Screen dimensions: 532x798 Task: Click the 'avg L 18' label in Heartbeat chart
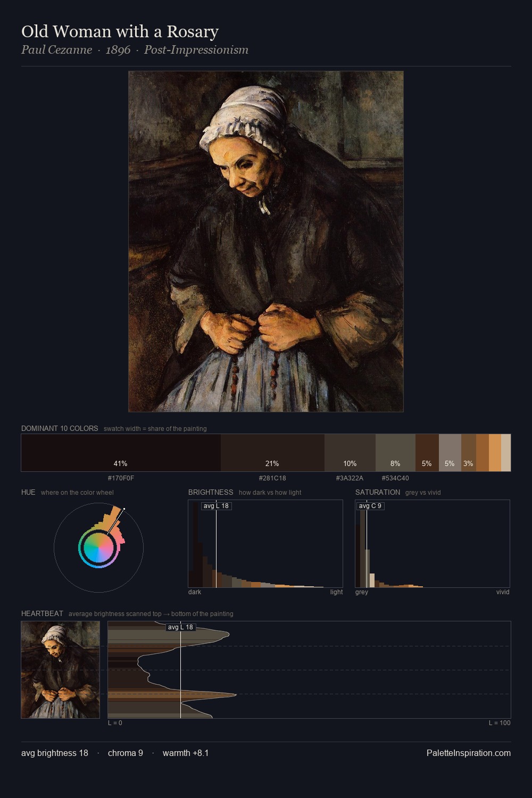coord(180,627)
